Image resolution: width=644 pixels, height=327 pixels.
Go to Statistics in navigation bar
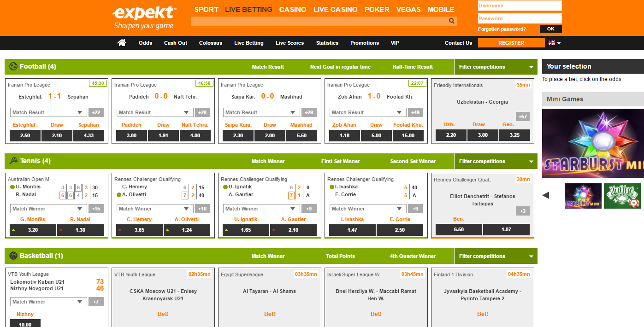pyautogui.click(x=327, y=43)
